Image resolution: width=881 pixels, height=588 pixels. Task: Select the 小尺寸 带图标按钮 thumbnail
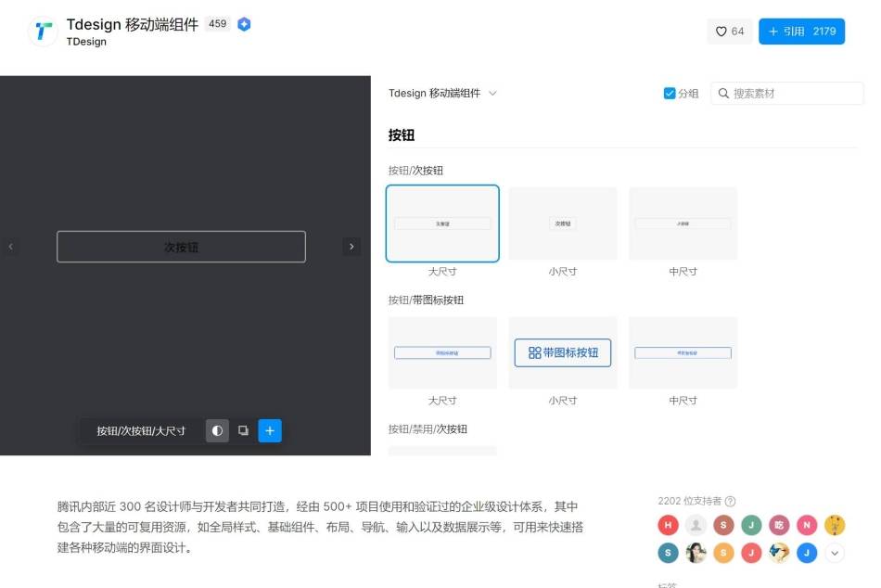[x=562, y=352]
